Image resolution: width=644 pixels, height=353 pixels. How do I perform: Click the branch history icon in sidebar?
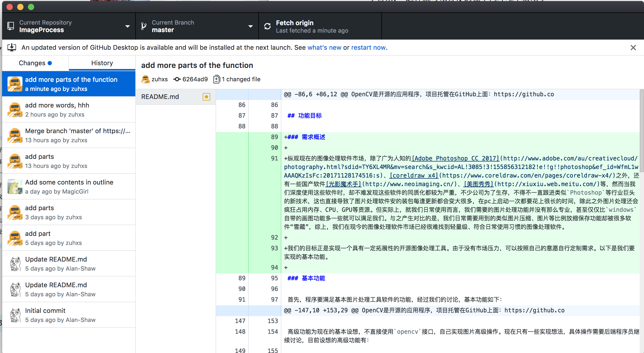102,63
